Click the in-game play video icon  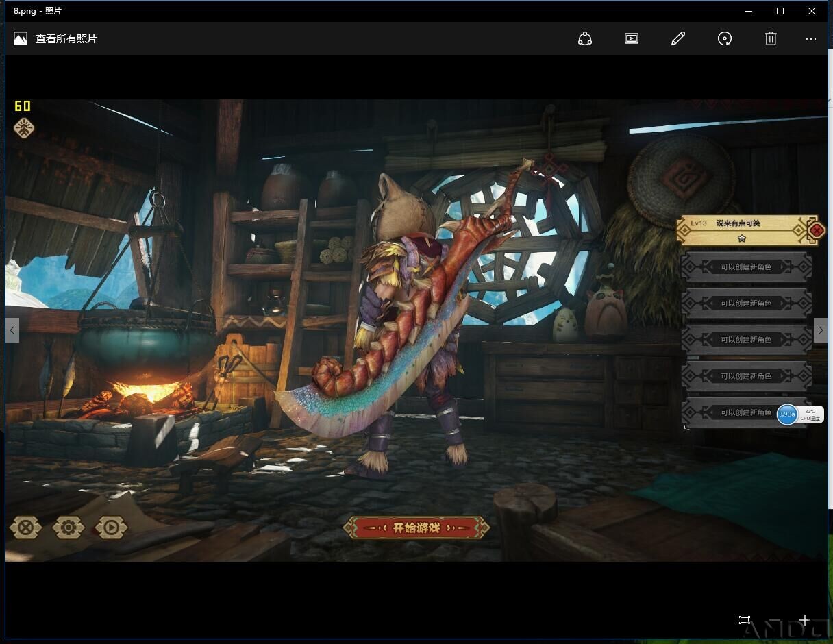pos(111,528)
